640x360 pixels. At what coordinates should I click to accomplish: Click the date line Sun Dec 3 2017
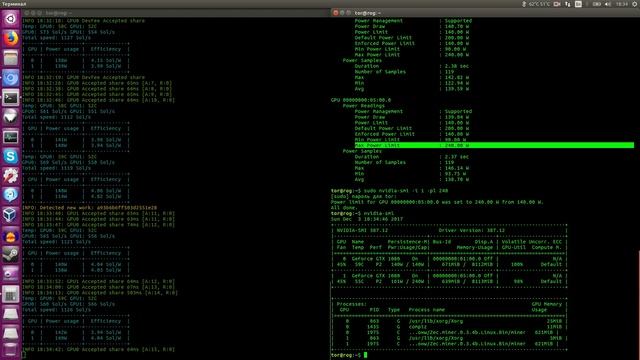coord(367,219)
